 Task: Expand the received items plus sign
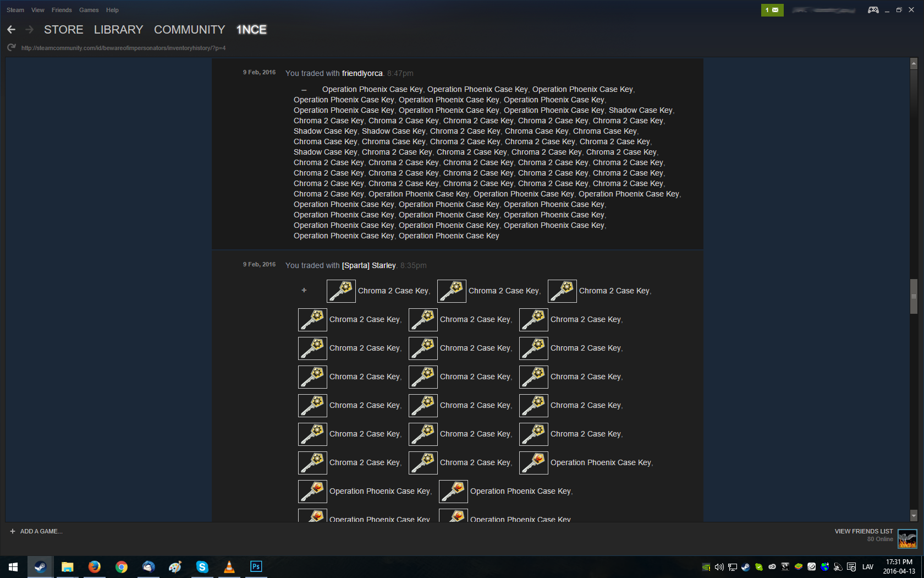click(x=304, y=291)
